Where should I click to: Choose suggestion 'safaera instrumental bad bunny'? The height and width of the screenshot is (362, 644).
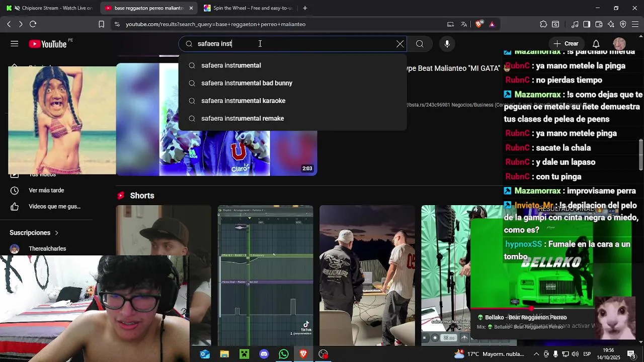[292, 83]
